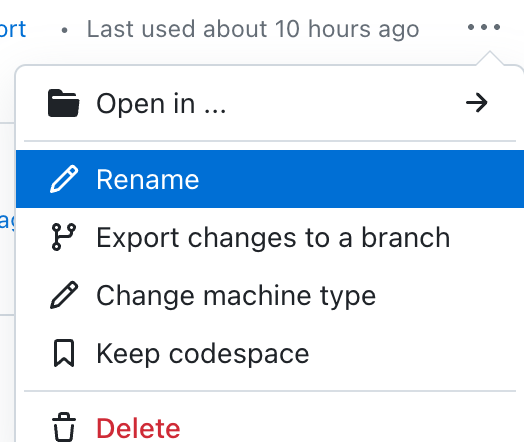The image size is (524, 442).
Task: Select "Change machine type" option
Action: click(270, 295)
